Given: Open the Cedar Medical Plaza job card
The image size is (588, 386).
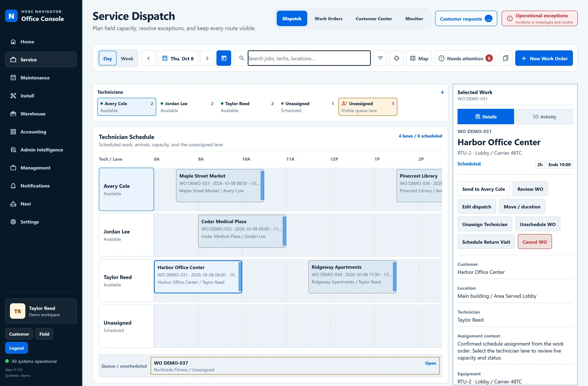Looking at the screenshot, I should [x=242, y=231].
